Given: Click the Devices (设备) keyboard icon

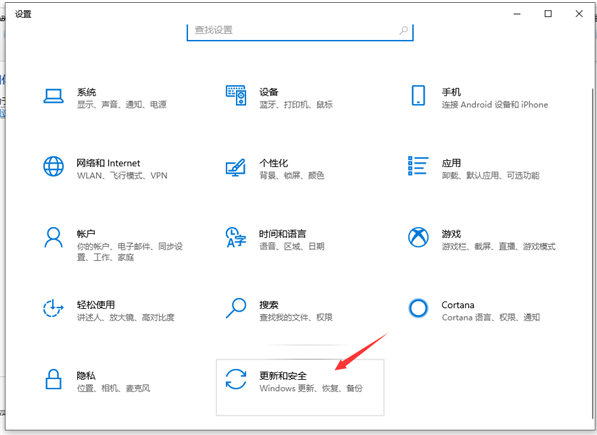Looking at the screenshot, I should pos(236,95).
